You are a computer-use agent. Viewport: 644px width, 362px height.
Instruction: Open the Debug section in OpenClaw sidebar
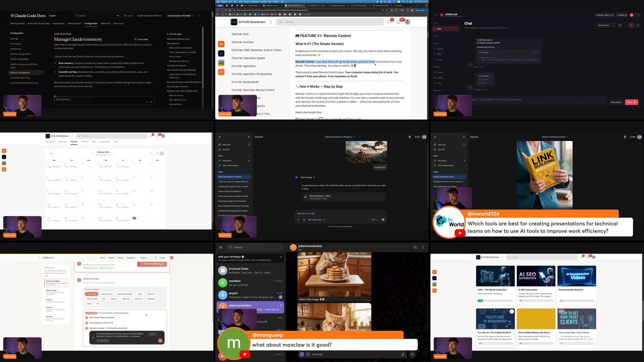[x=439, y=77]
